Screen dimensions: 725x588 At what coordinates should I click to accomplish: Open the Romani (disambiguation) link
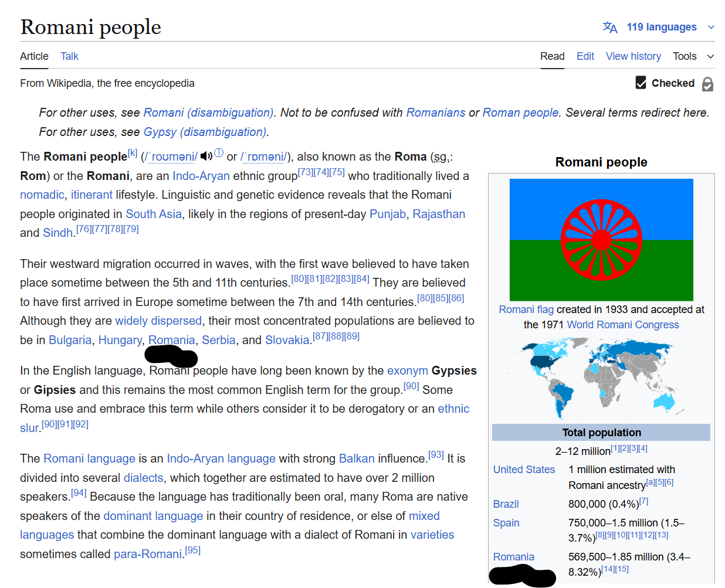pyautogui.click(x=208, y=113)
